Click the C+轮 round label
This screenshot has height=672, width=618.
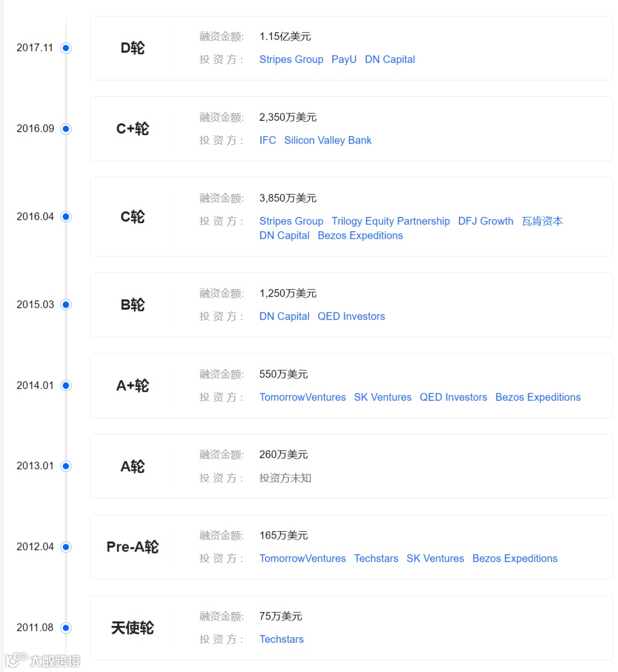132,129
